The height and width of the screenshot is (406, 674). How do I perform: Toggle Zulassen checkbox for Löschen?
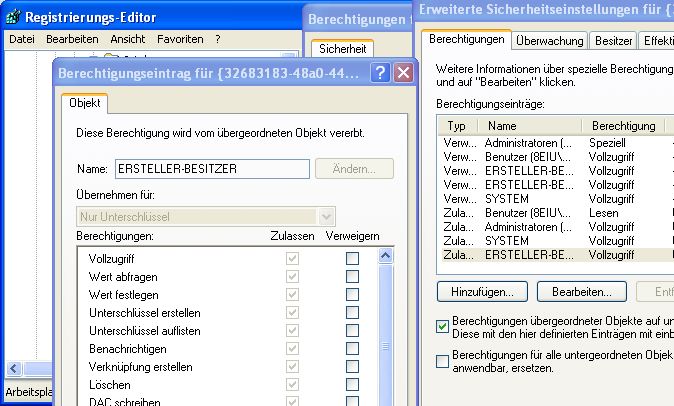pyautogui.click(x=292, y=385)
